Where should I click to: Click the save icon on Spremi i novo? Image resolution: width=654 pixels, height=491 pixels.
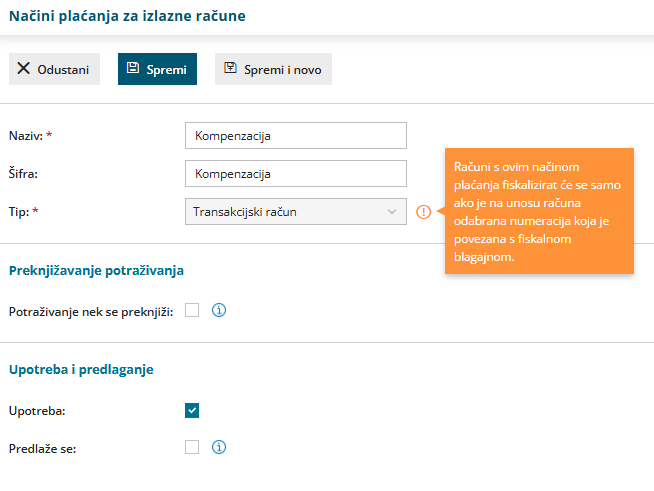[231, 69]
